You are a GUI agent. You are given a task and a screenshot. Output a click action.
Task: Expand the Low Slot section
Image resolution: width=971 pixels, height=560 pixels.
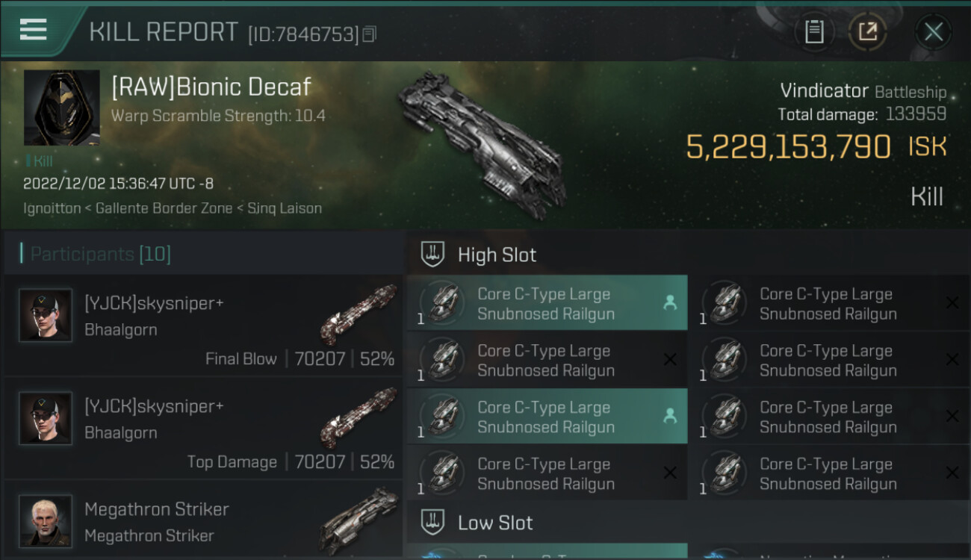(495, 523)
